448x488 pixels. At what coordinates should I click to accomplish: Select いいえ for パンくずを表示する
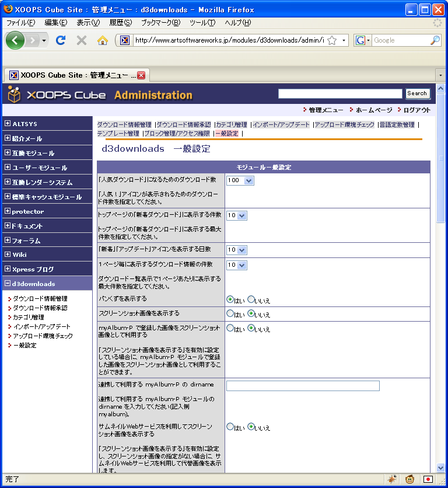(x=251, y=299)
